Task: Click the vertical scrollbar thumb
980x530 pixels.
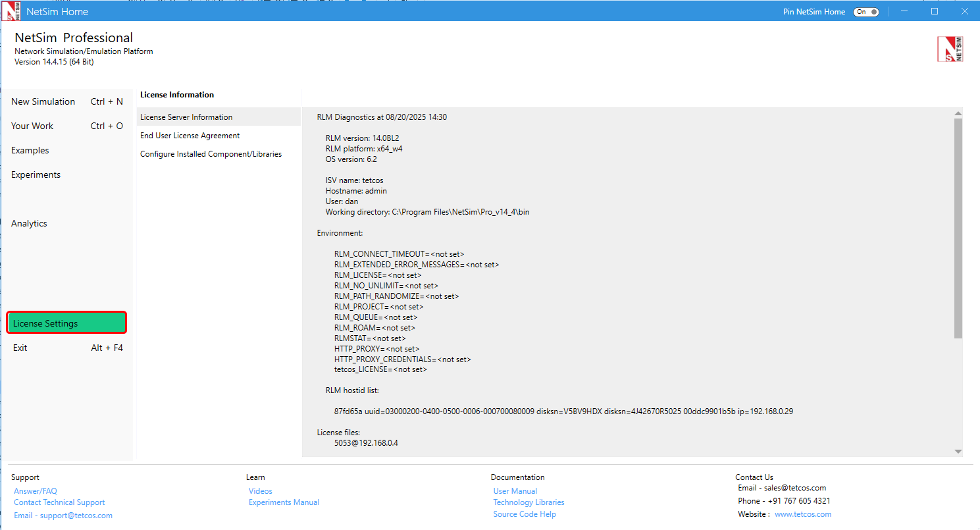Action: (958, 228)
